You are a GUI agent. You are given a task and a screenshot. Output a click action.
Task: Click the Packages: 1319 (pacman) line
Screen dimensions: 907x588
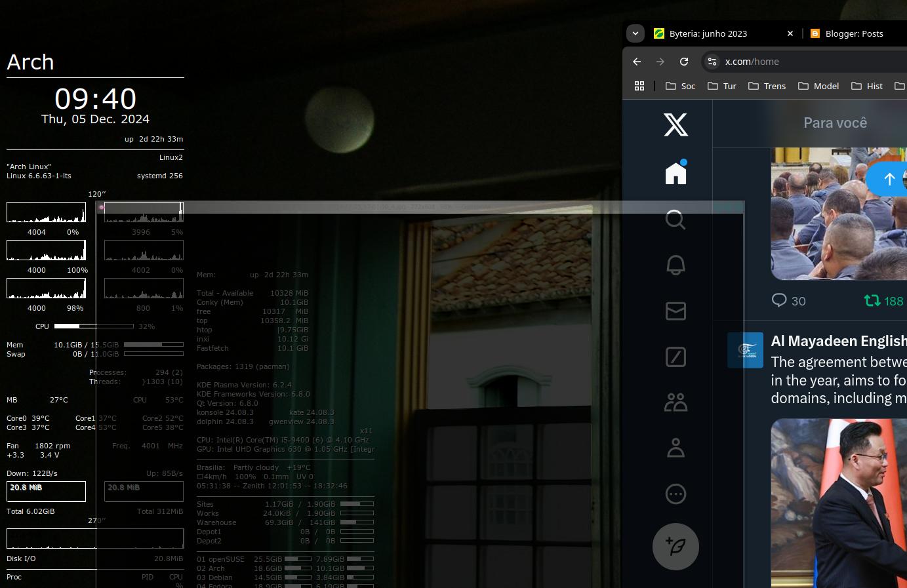pos(243,366)
